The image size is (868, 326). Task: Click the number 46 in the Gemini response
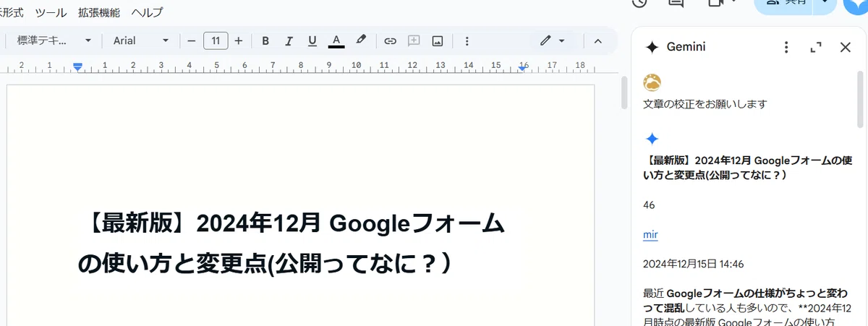click(x=649, y=205)
